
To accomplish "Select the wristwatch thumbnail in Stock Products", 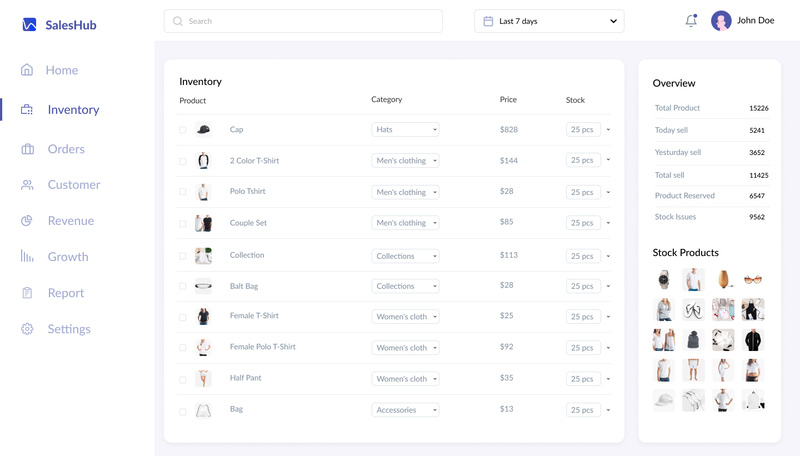I will click(664, 279).
